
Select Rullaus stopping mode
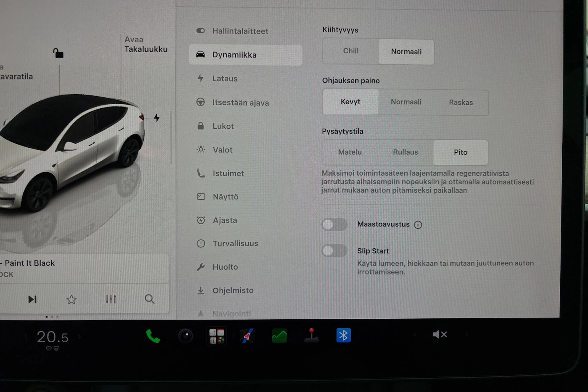pyautogui.click(x=405, y=152)
